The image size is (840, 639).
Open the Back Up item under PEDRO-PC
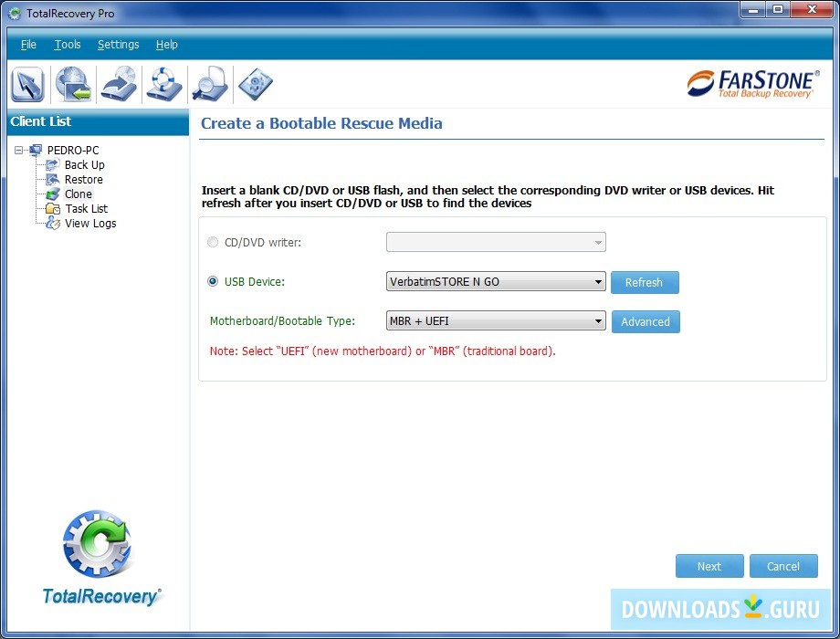[x=84, y=164]
